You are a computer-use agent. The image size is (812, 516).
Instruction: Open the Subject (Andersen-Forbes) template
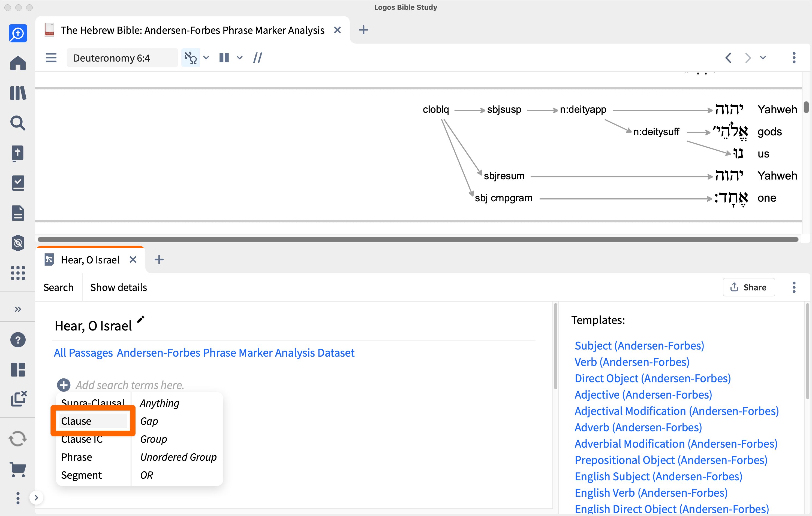tap(639, 345)
